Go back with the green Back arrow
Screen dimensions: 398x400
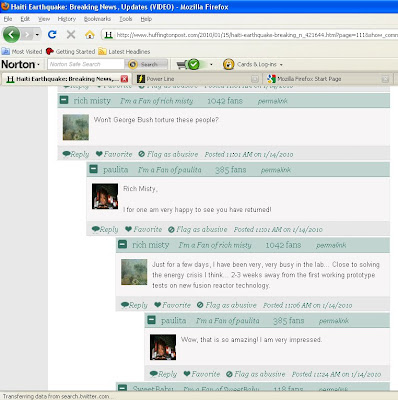(x=11, y=34)
